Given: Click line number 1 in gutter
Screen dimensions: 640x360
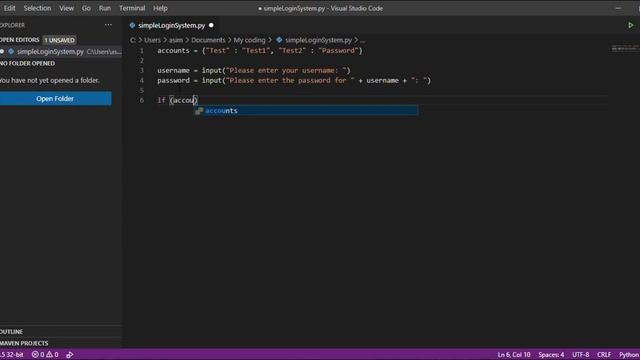Looking at the screenshot, I should [x=142, y=51].
